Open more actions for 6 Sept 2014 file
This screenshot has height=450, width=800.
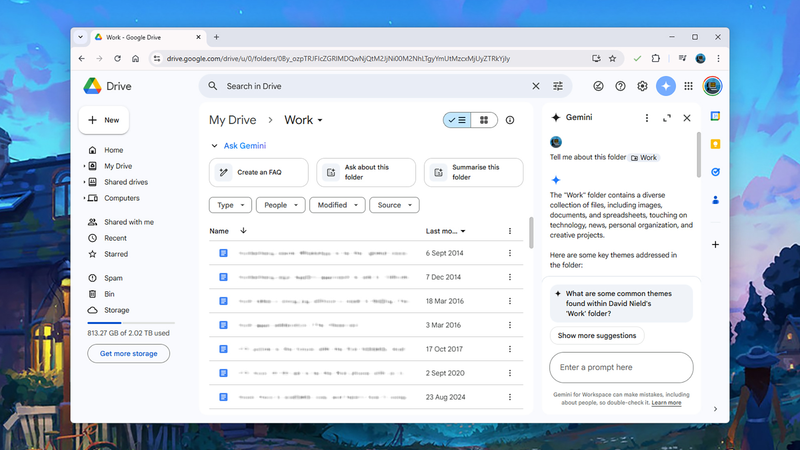pos(510,253)
